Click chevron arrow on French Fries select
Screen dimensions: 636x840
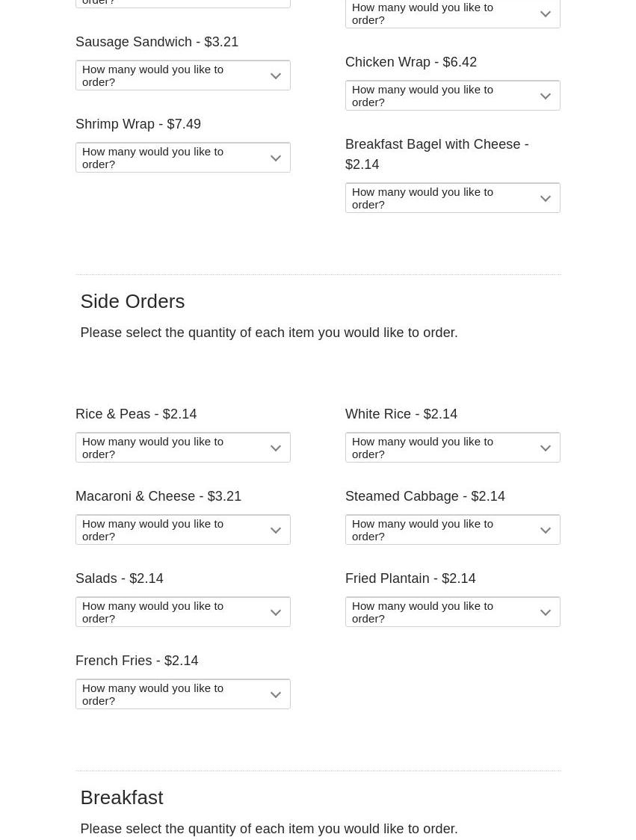276,695
